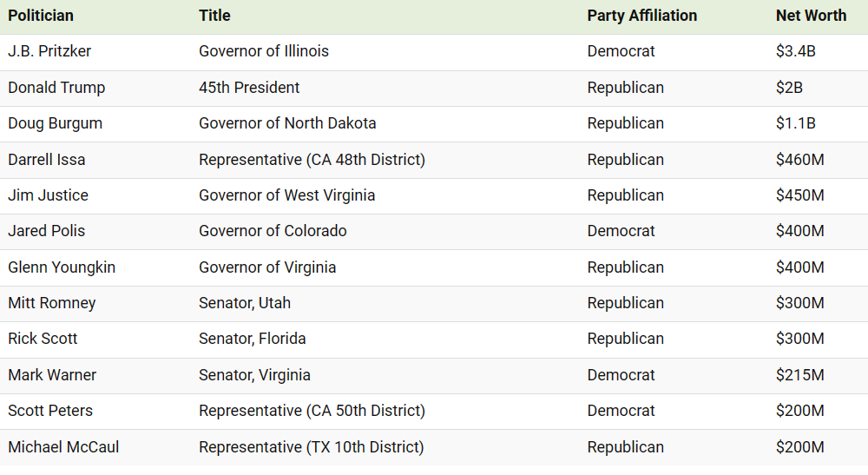Click the $215M net worth value
The width and height of the screenshot is (868, 475).
(x=800, y=375)
